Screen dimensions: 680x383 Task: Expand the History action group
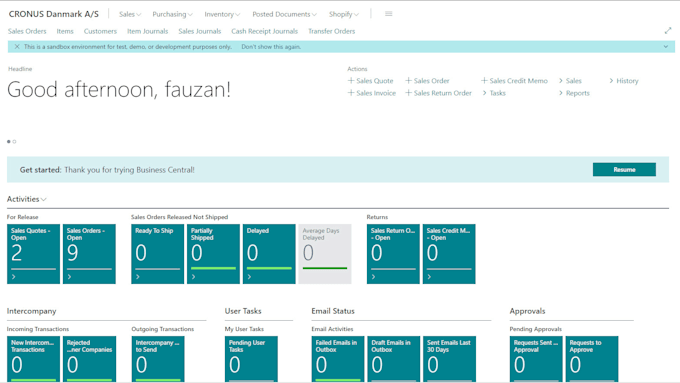(624, 81)
